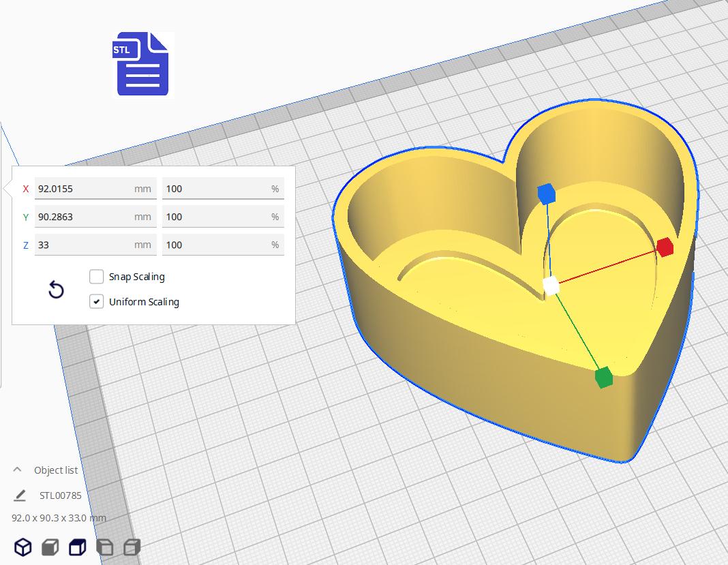Switch to the second gray cube view icon

(50, 547)
